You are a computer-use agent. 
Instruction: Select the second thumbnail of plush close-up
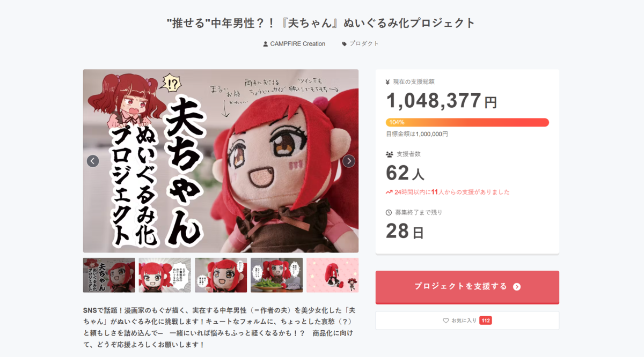pyautogui.click(x=165, y=275)
